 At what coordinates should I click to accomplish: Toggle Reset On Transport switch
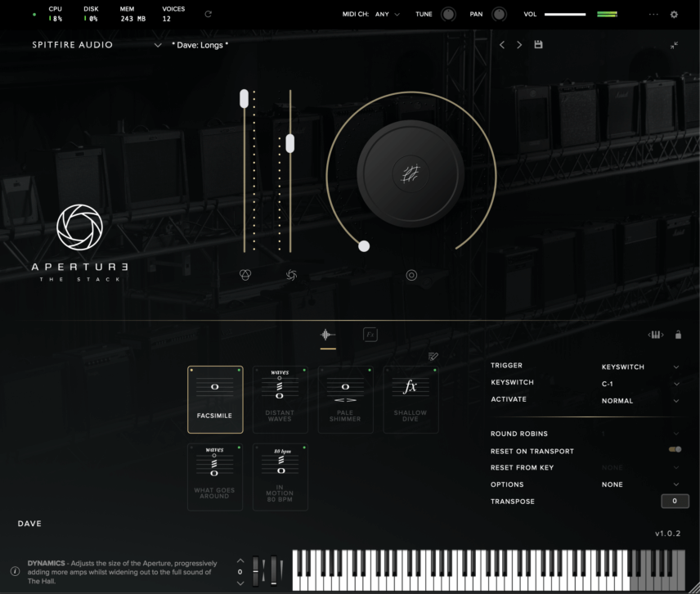(x=675, y=449)
